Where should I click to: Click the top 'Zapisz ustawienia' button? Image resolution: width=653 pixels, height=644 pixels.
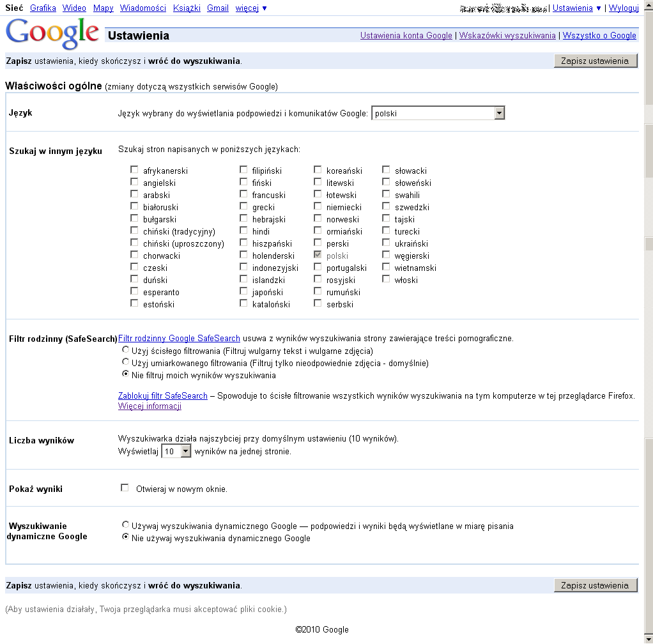(x=595, y=61)
